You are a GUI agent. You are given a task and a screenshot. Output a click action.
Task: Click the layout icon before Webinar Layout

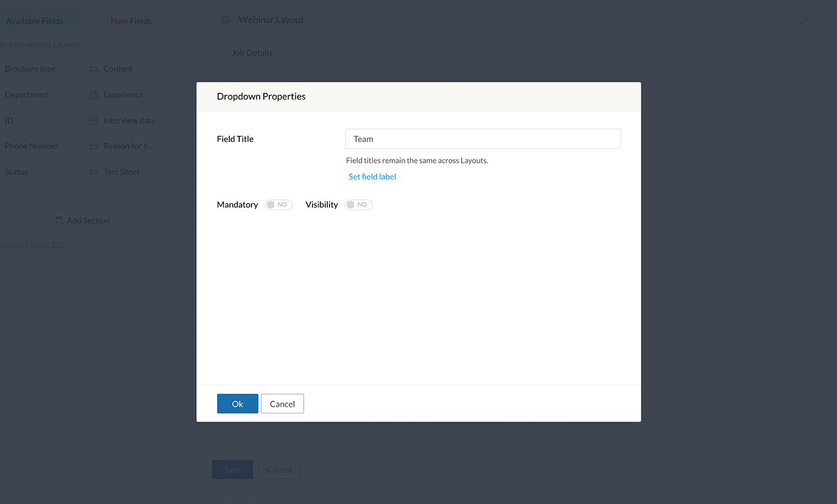(226, 20)
